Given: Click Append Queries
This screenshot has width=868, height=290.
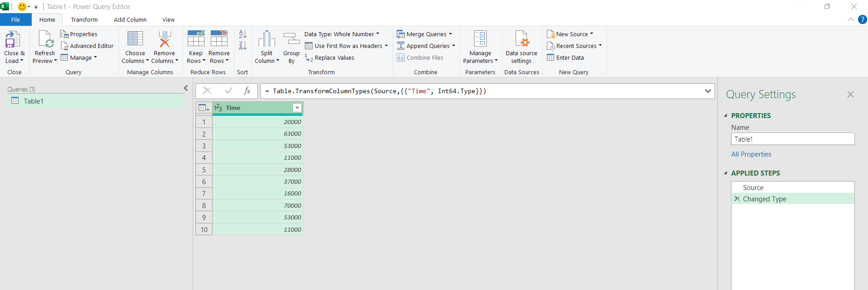Looking at the screenshot, I should coord(426,46).
